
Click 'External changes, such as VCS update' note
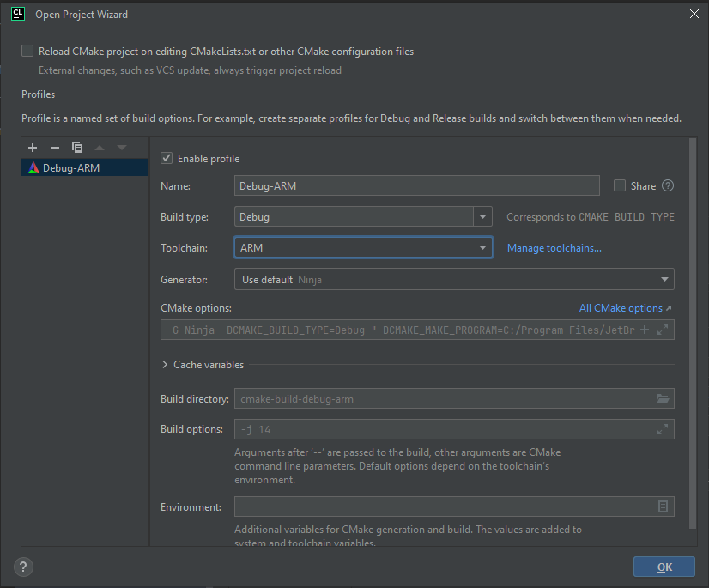(x=190, y=70)
